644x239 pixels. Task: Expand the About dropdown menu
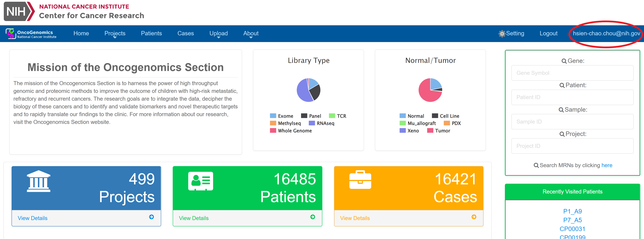pos(251,34)
